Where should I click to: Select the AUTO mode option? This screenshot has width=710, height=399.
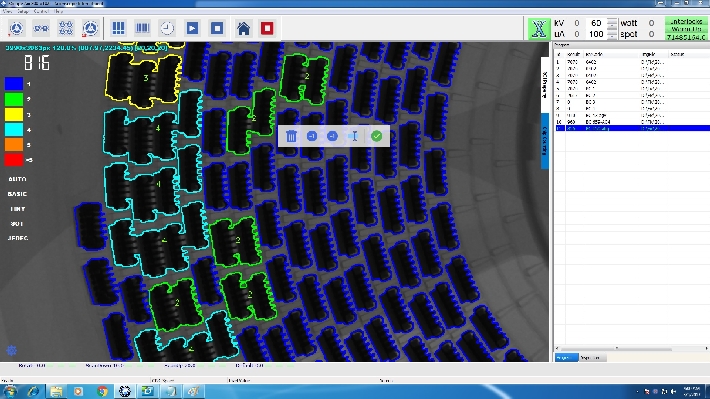coord(17,179)
